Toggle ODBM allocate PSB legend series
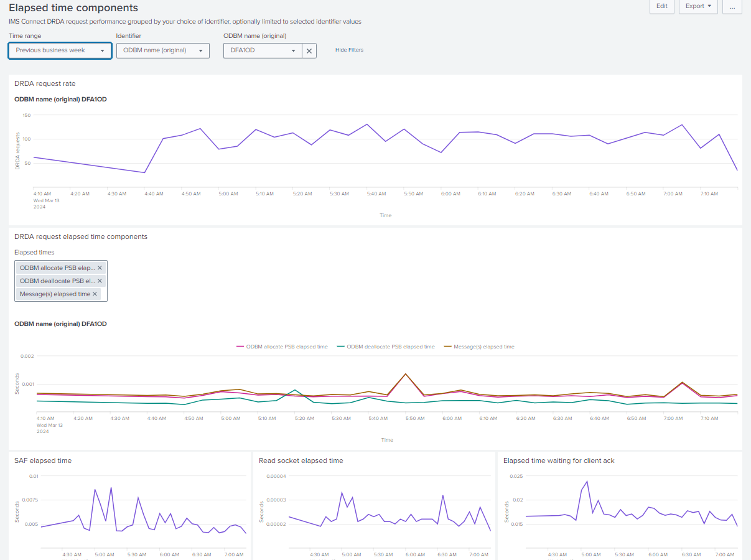Image resolution: width=751 pixels, height=560 pixels. 287,347
